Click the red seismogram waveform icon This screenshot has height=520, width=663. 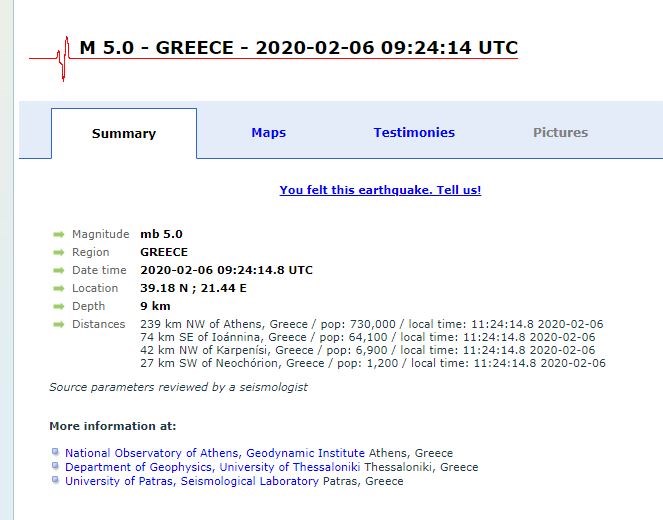(x=63, y=59)
